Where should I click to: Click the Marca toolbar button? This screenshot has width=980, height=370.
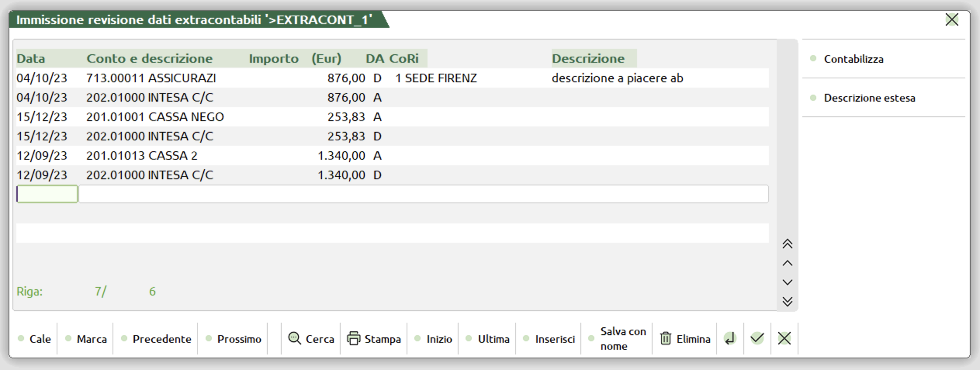[91, 339]
